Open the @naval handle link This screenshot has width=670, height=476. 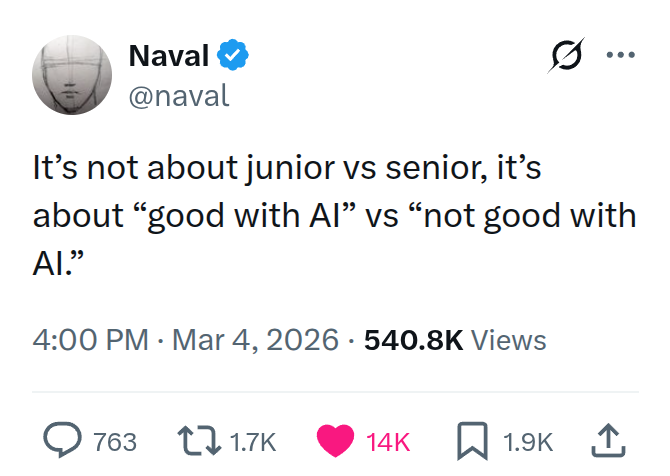pos(179,95)
